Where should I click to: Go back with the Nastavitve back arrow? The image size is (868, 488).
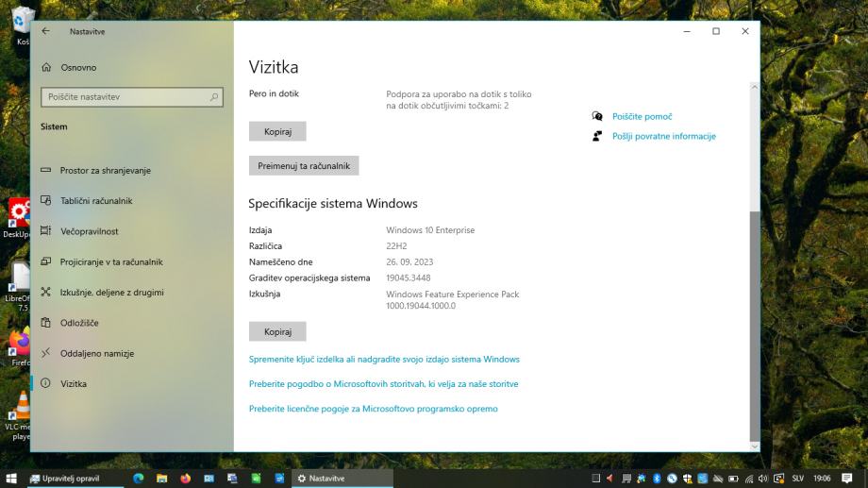[x=45, y=31]
